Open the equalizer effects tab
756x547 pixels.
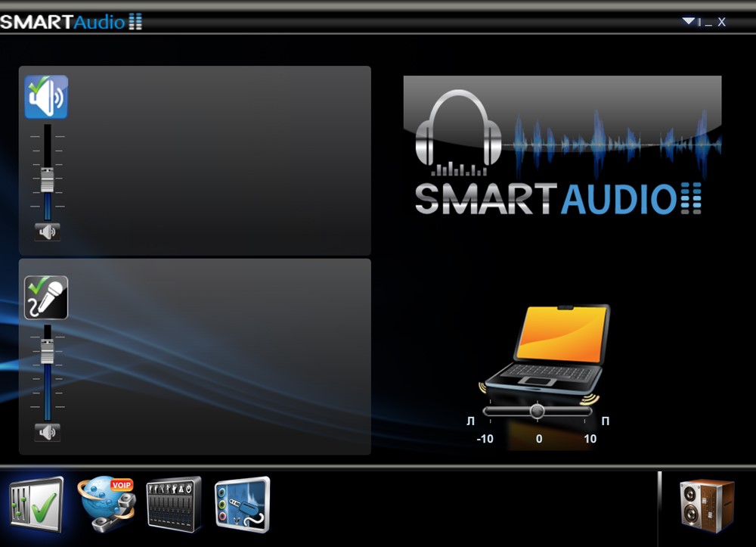pos(174,505)
